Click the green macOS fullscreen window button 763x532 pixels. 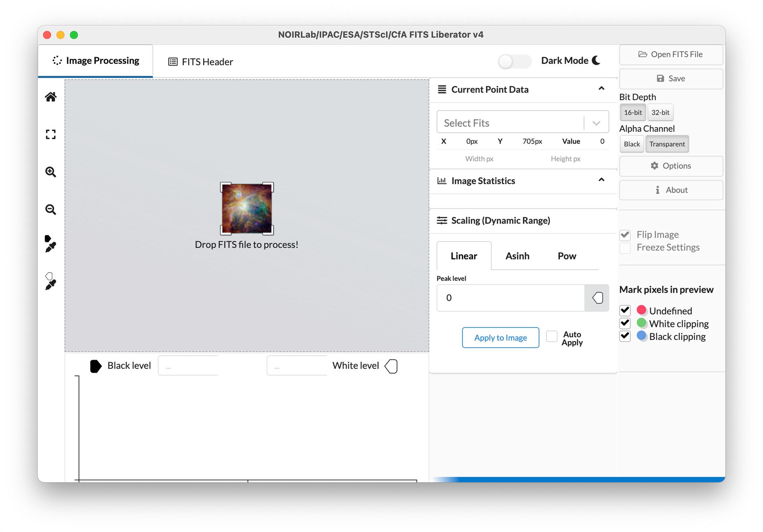click(x=74, y=35)
